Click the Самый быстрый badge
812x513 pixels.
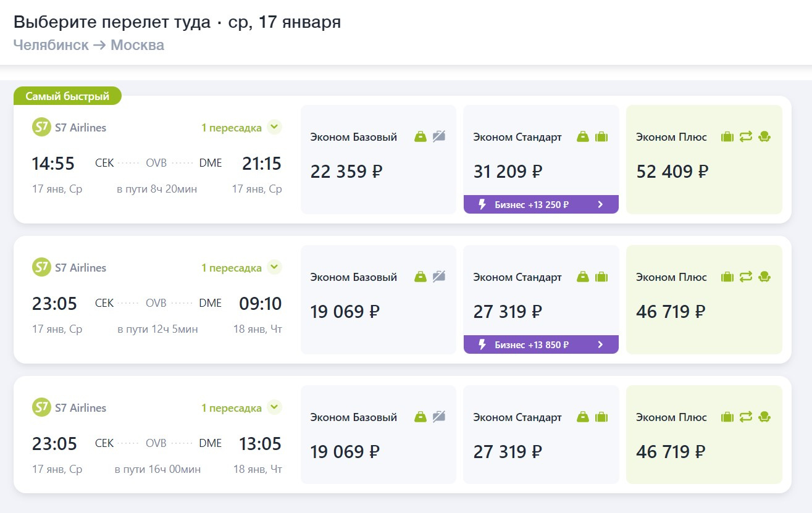pyautogui.click(x=67, y=96)
